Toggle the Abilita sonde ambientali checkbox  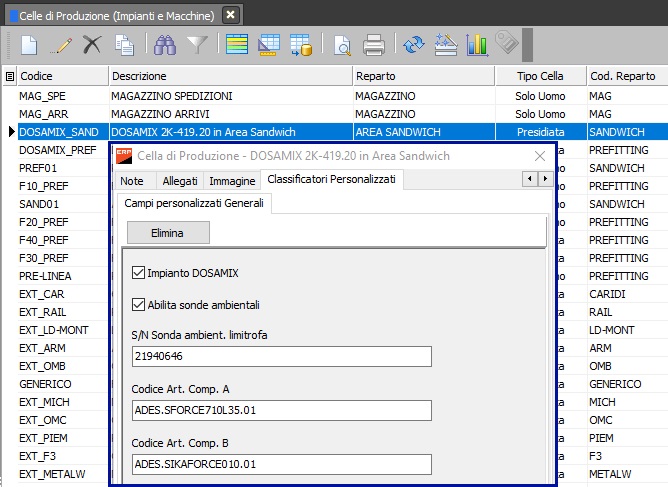click(139, 305)
